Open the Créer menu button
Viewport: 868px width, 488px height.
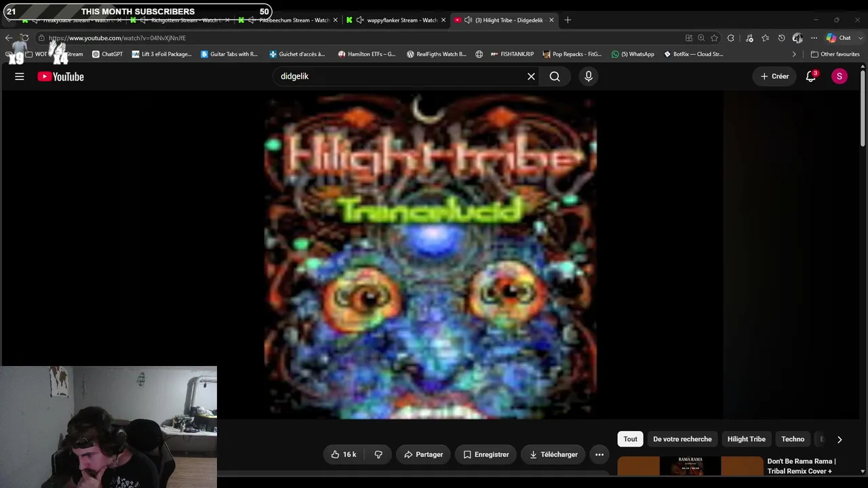click(x=774, y=77)
